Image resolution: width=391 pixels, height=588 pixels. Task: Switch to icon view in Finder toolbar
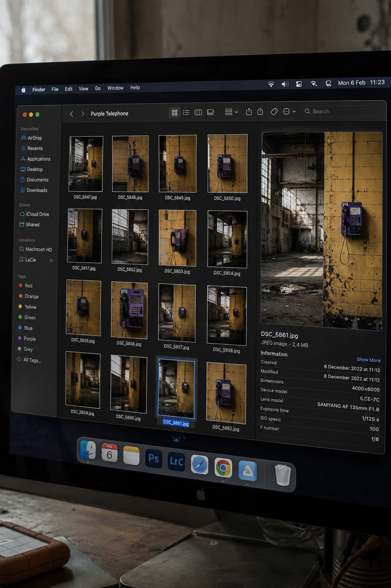tap(174, 112)
